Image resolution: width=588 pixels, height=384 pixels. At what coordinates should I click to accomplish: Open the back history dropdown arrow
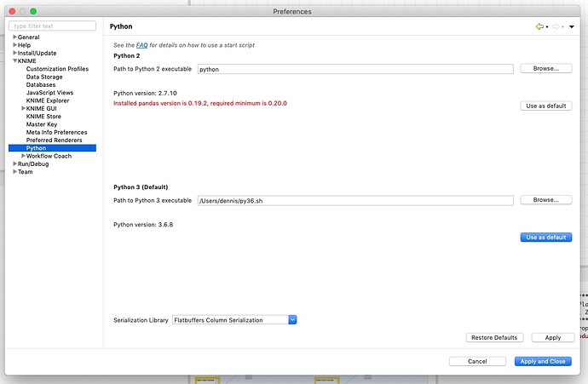coord(547,27)
